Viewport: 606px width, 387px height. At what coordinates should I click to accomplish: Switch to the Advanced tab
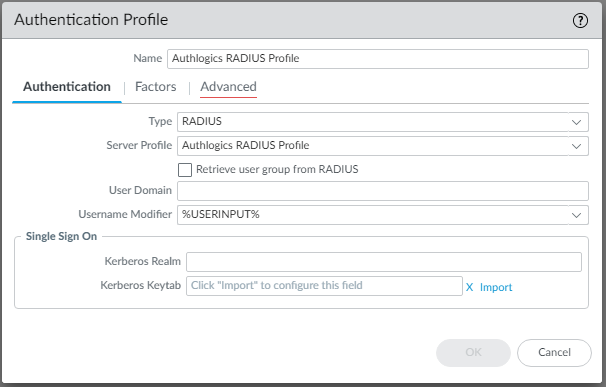point(228,87)
